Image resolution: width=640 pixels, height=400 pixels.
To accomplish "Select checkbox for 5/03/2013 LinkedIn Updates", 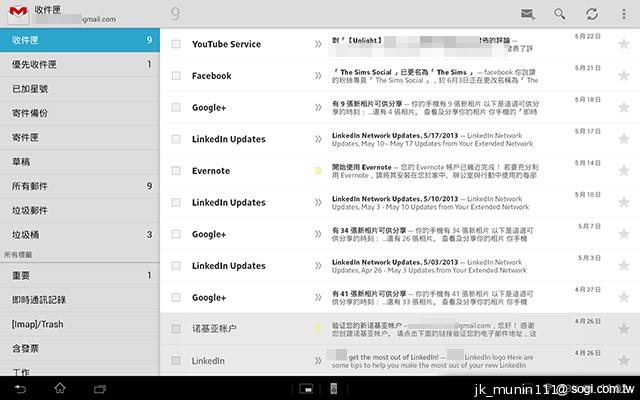I will [176, 266].
